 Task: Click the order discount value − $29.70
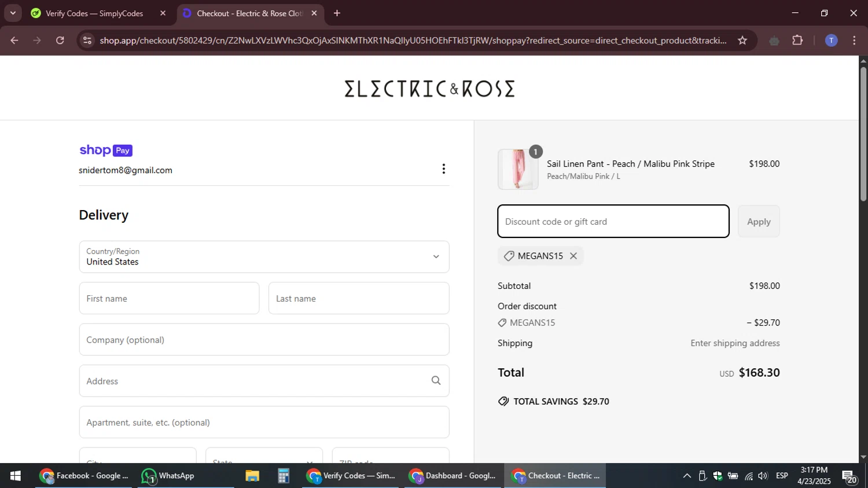(x=763, y=323)
